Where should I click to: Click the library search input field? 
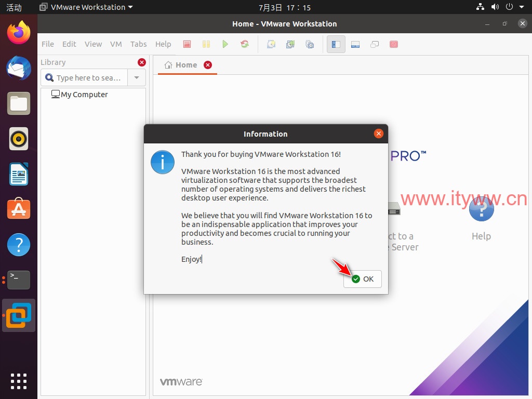[x=84, y=78]
